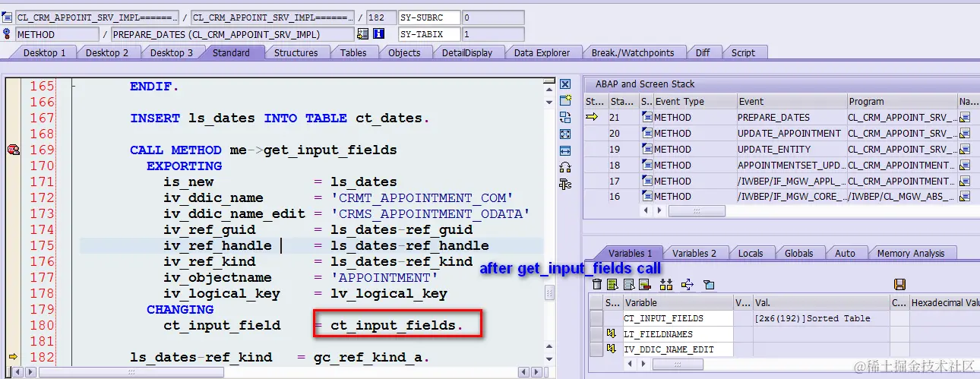This screenshot has width=980, height=379.
Task: Collapse the code block at line 165
Action: pos(73,86)
